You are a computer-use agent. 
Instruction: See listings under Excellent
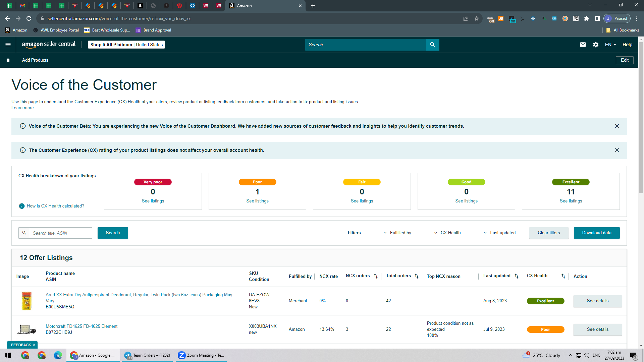tap(571, 201)
